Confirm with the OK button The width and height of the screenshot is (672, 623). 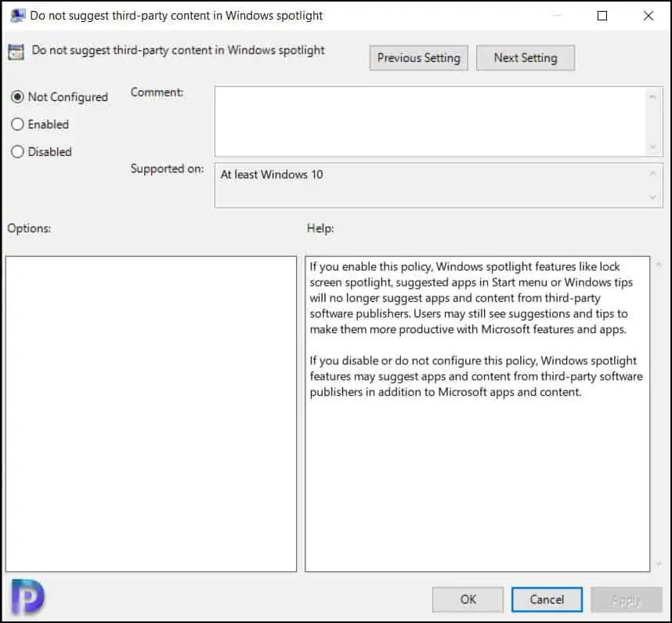[x=468, y=599]
